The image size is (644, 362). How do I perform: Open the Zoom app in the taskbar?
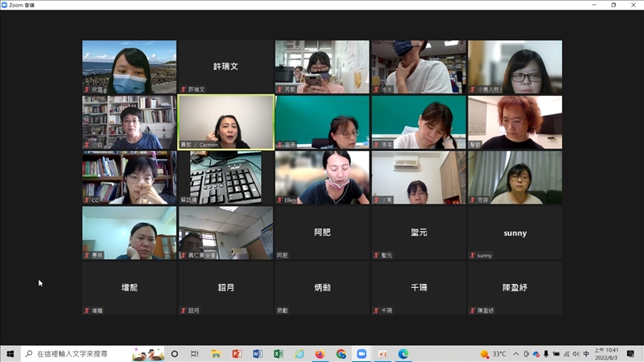click(x=361, y=354)
